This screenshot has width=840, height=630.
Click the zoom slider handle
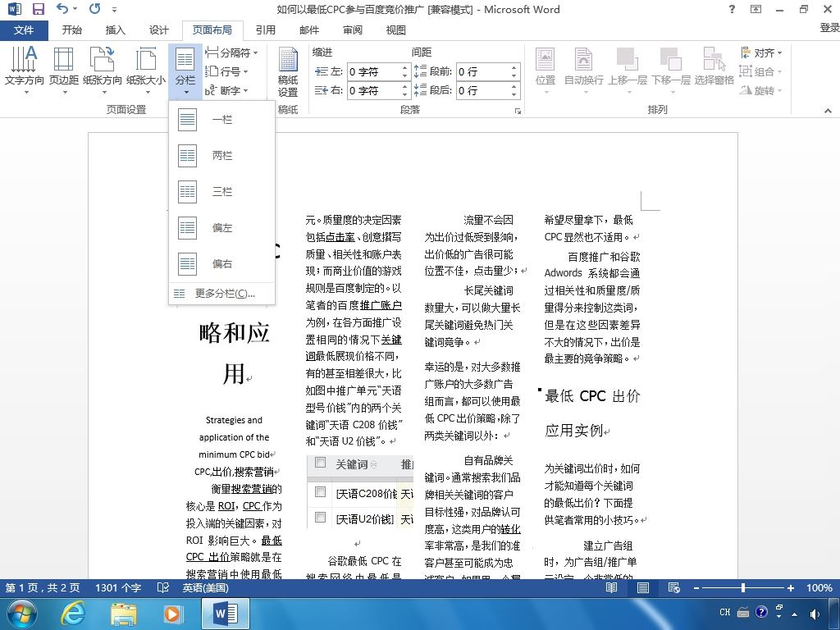point(743,587)
